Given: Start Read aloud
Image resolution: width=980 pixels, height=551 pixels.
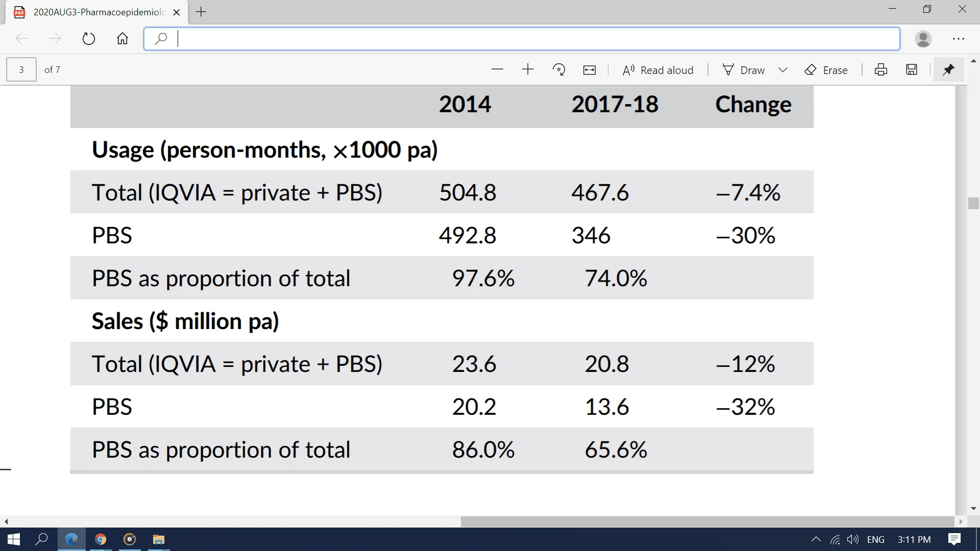Looking at the screenshot, I should pos(658,70).
